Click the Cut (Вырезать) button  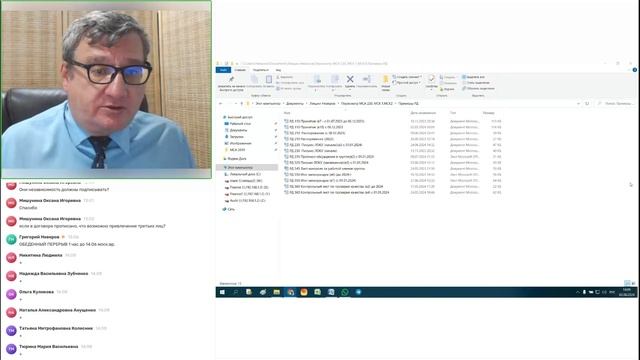point(285,77)
